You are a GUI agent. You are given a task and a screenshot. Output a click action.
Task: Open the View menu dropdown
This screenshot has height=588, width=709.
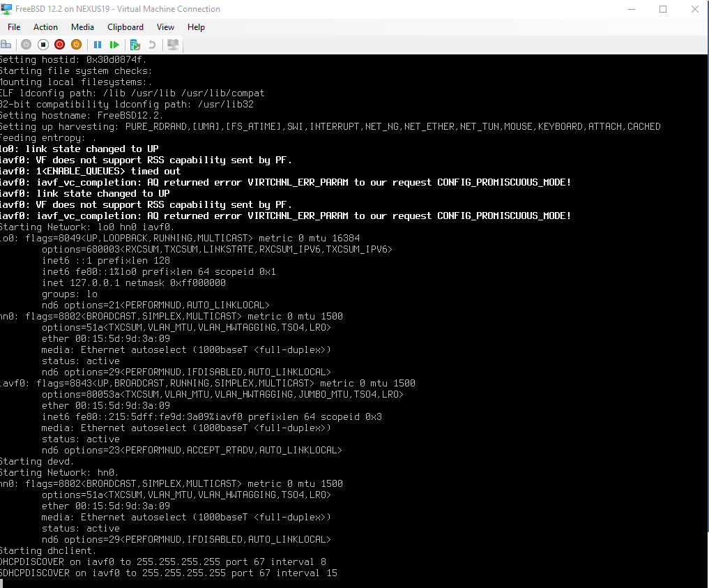click(x=165, y=27)
